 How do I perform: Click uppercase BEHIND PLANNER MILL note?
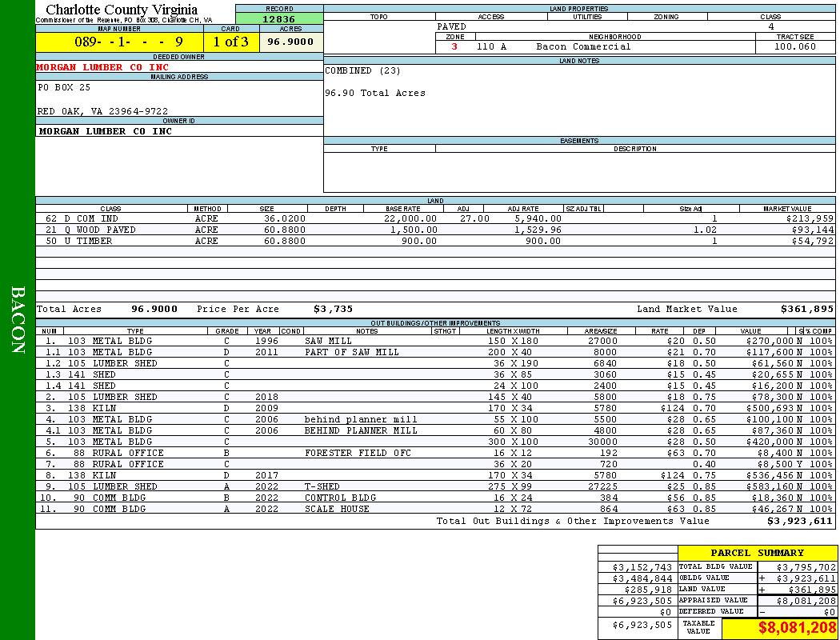click(x=361, y=430)
